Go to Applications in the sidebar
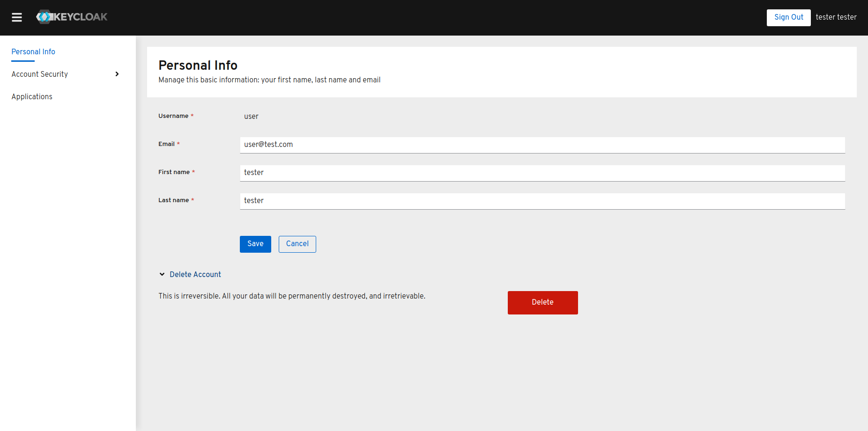This screenshot has width=868, height=431. tap(32, 97)
